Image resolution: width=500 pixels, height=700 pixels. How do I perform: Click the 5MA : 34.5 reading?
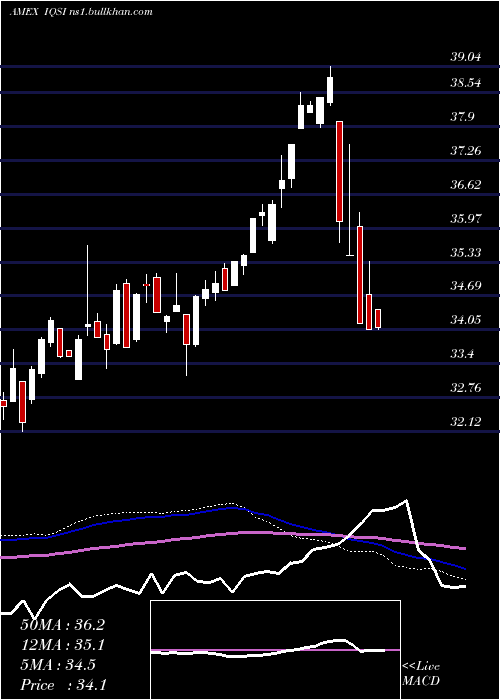coord(58,665)
